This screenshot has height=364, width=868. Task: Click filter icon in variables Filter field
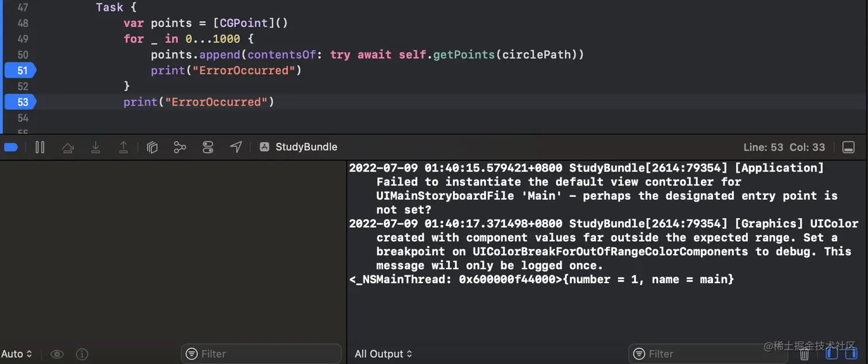192,354
